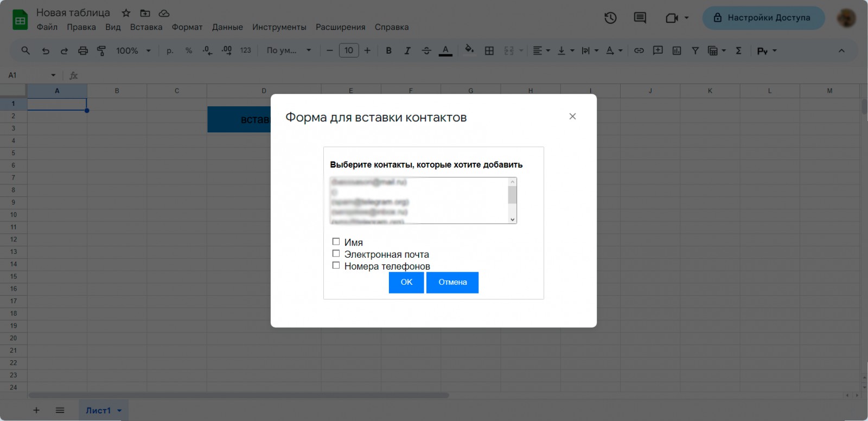Screen dimensions: 868x421
Task: Open Настройки Доступа sharing button
Action: pyautogui.click(x=763, y=18)
